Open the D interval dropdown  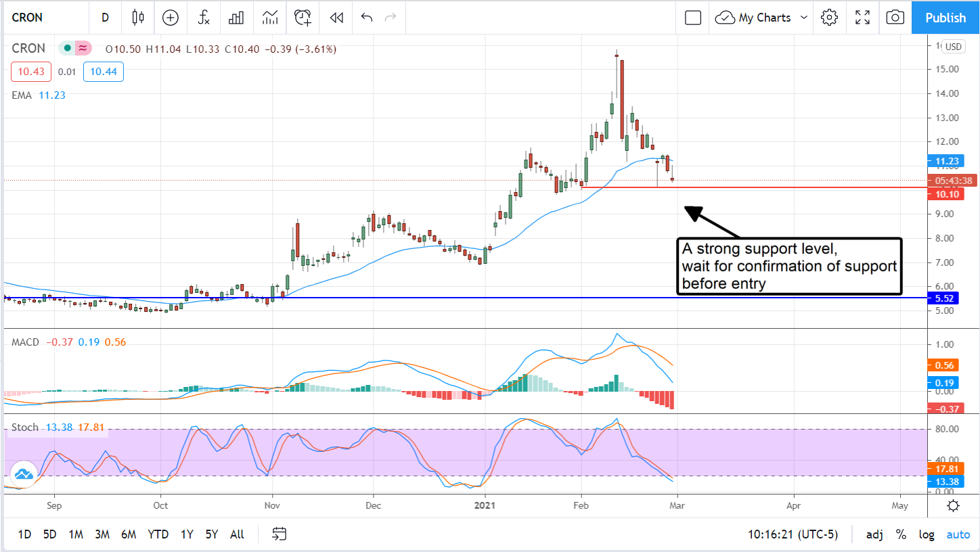pyautogui.click(x=105, y=18)
